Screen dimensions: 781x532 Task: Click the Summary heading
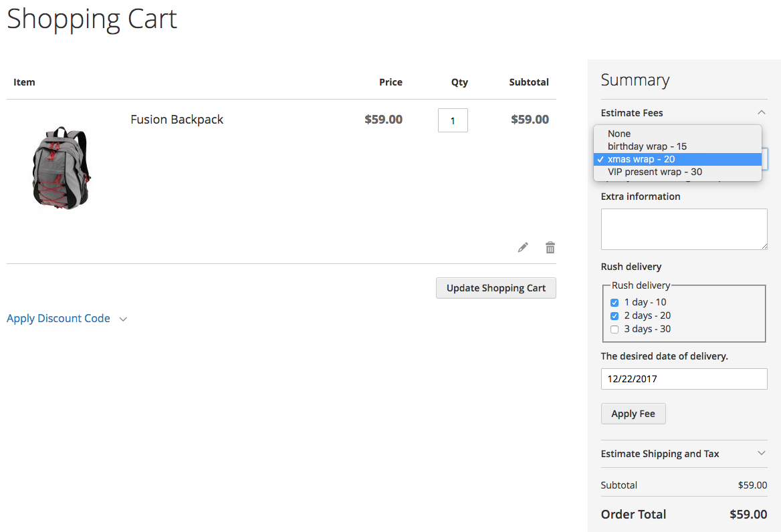tap(635, 80)
